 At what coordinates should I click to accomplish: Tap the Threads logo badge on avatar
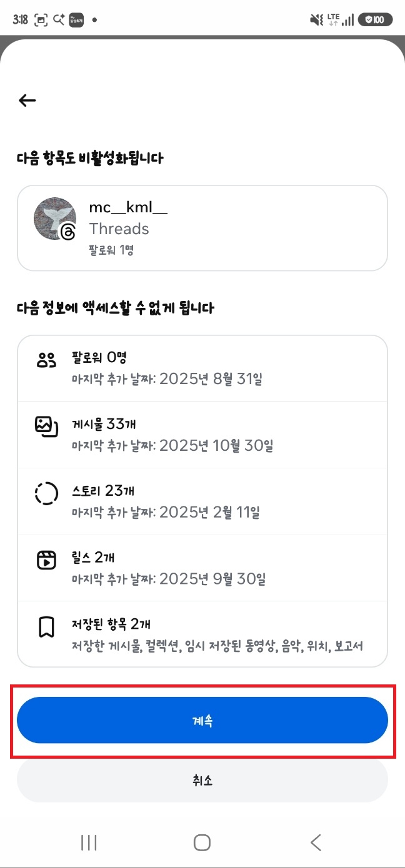point(68,232)
